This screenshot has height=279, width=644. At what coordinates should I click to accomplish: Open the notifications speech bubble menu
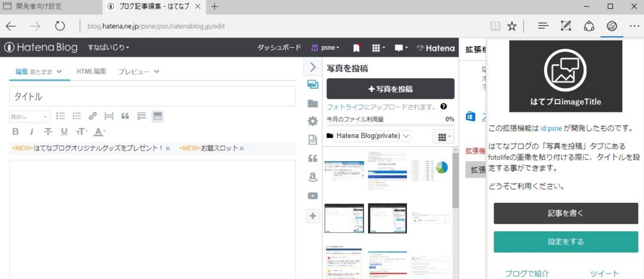click(401, 48)
